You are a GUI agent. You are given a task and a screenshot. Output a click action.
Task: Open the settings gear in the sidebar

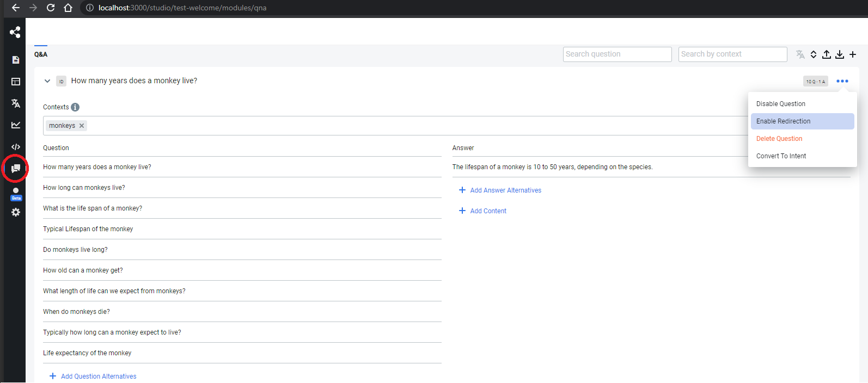[x=16, y=212]
